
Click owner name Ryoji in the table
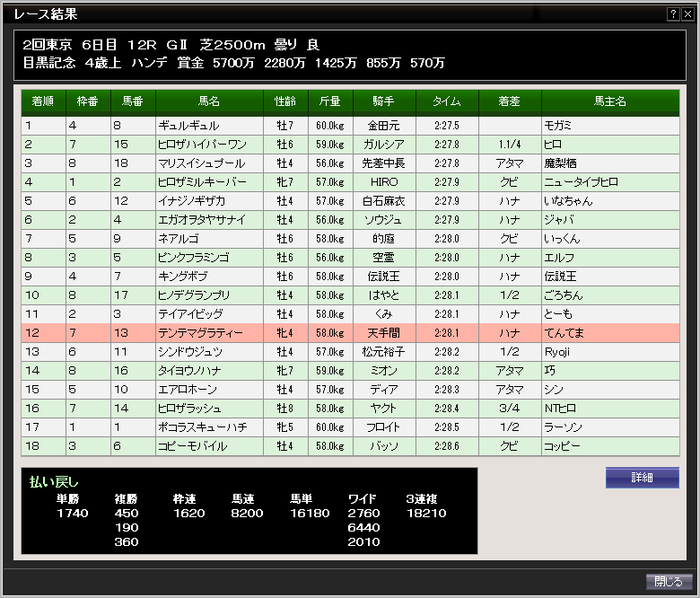click(557, 352)
